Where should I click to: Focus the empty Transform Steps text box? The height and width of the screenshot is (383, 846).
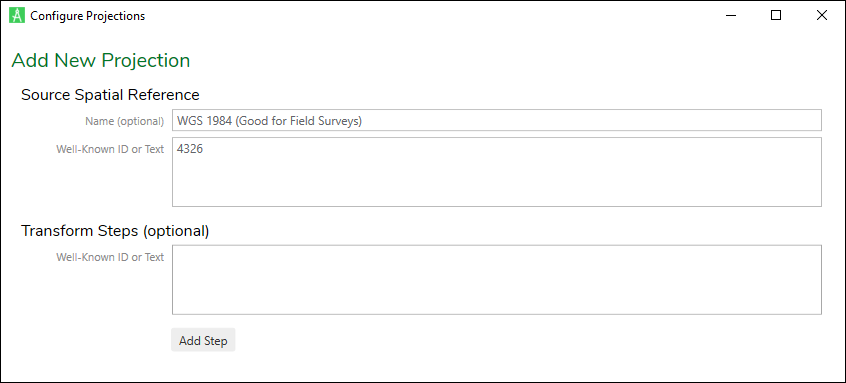[x=497, y=280]
